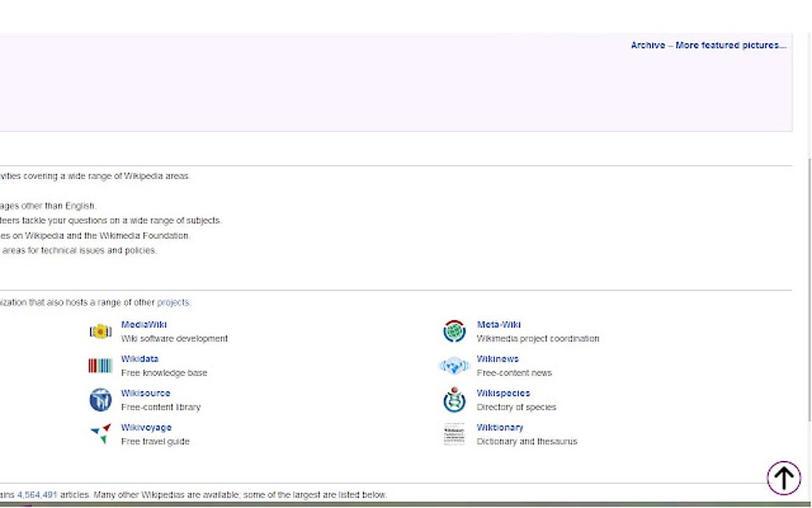Click the scroll-to-top arrow button

(x=783, y=477)
